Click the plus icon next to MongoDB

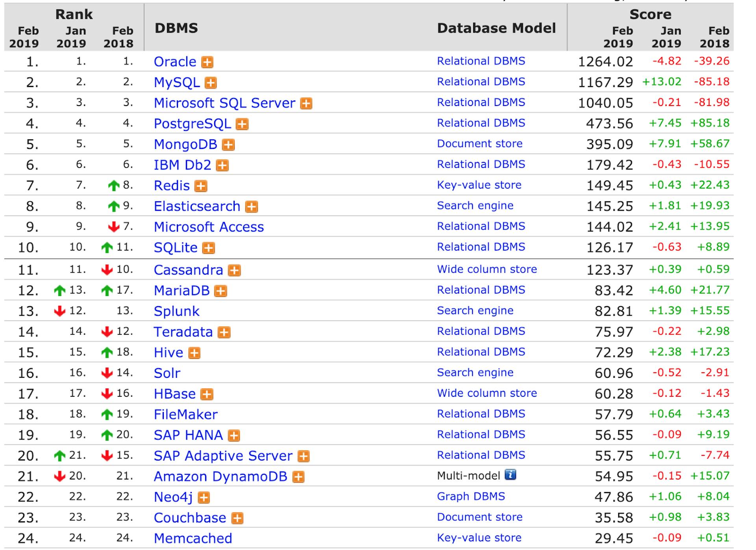(x=228, y=145)
